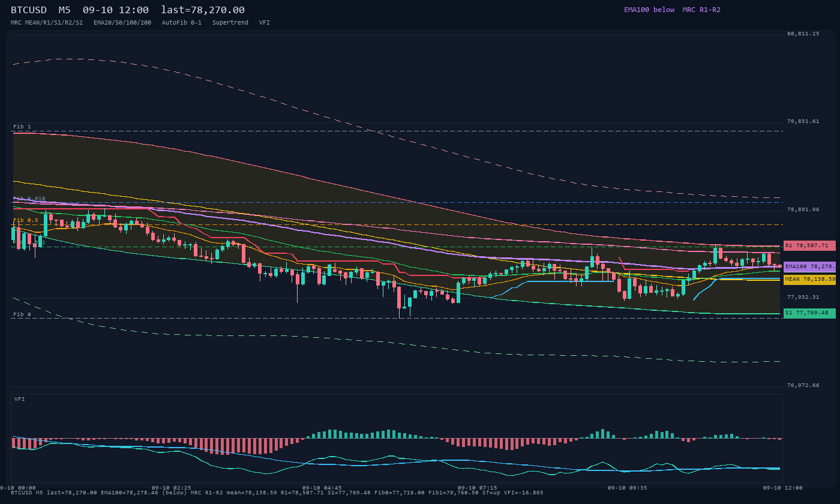
Task: Click the "76,972.66" price axis label
Action: click(803, 386)
